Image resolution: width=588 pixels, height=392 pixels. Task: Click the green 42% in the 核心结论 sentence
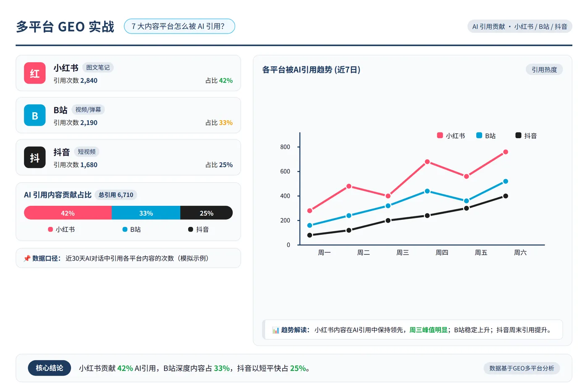[x=125, y=368]
